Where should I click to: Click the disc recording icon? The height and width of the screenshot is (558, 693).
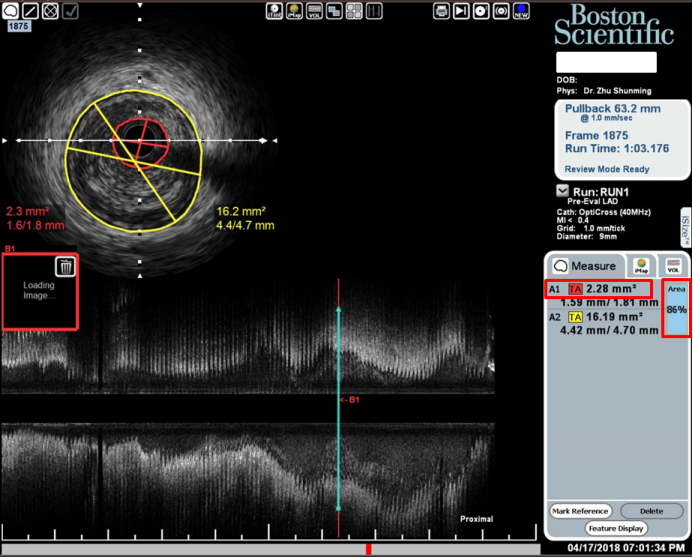click(x=481, y=11)
